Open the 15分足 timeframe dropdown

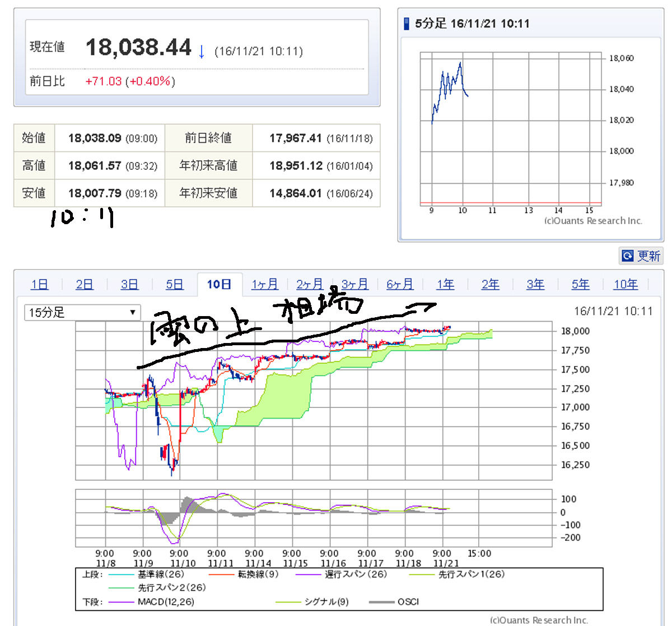point(81,312)
